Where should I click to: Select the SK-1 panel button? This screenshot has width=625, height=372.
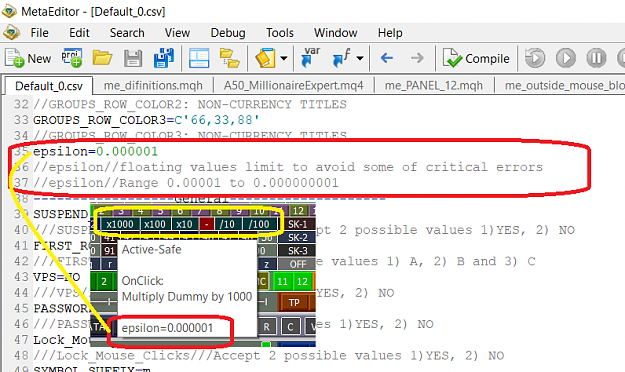(298, 224)
